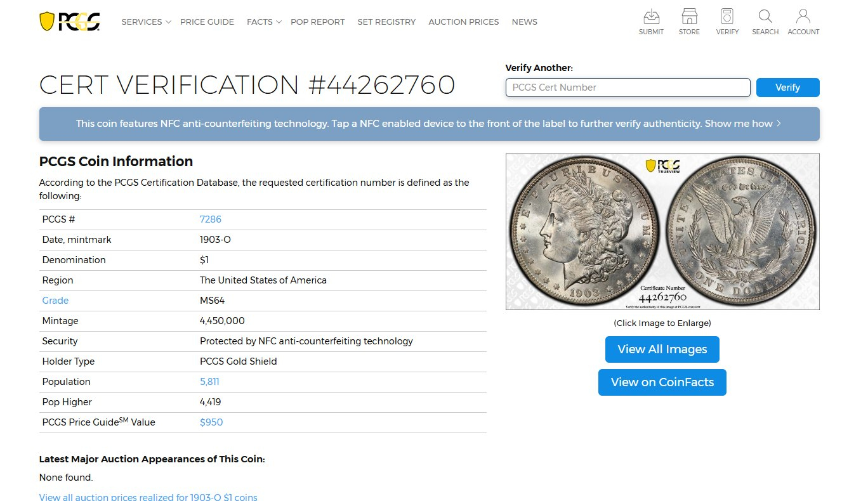Open the $950 price guide value

click(211, 422)
